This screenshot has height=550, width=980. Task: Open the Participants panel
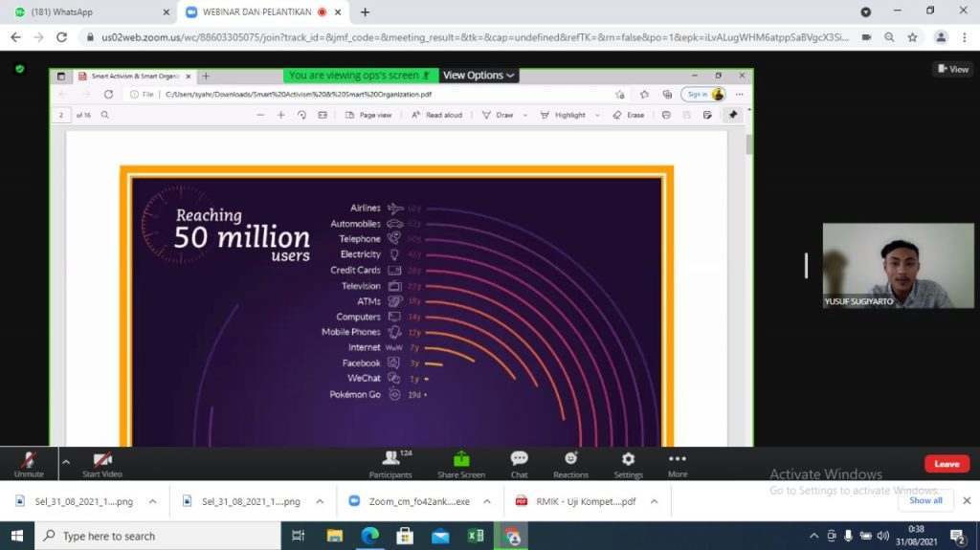[x=390, y=464]
